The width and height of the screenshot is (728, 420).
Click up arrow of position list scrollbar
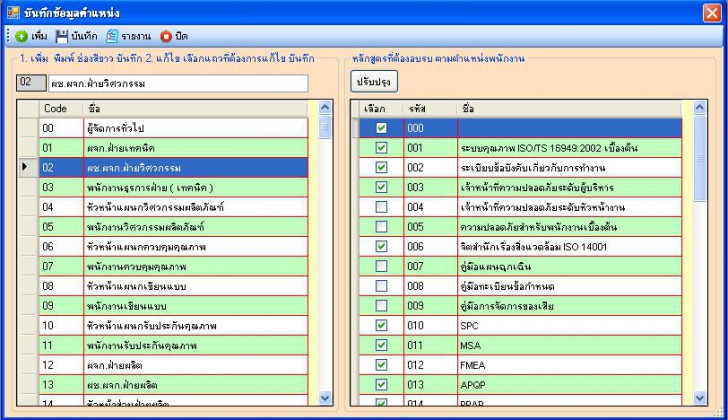tap(325, 108)
